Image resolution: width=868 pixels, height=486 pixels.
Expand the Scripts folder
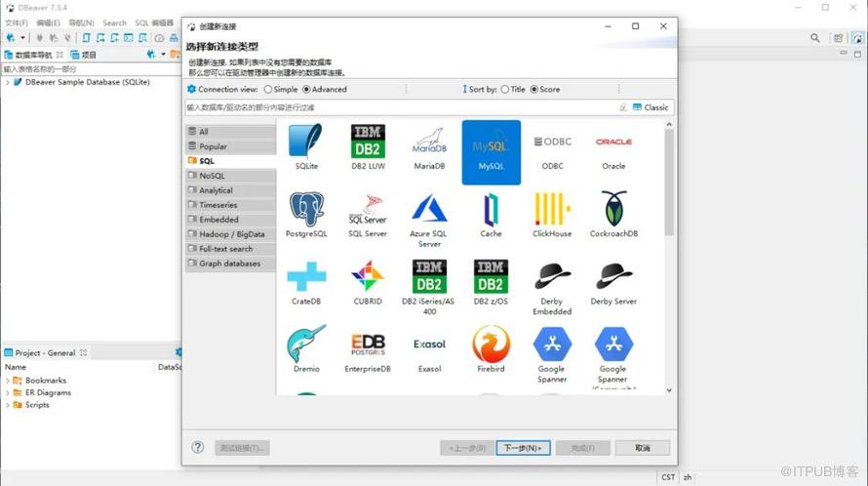[x=7, y=405]
